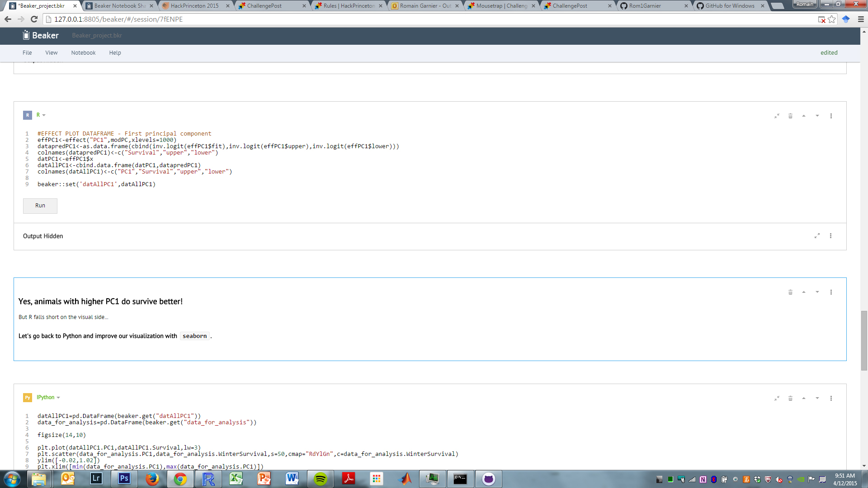Expand the hidden output of R cell

[817, 236]
